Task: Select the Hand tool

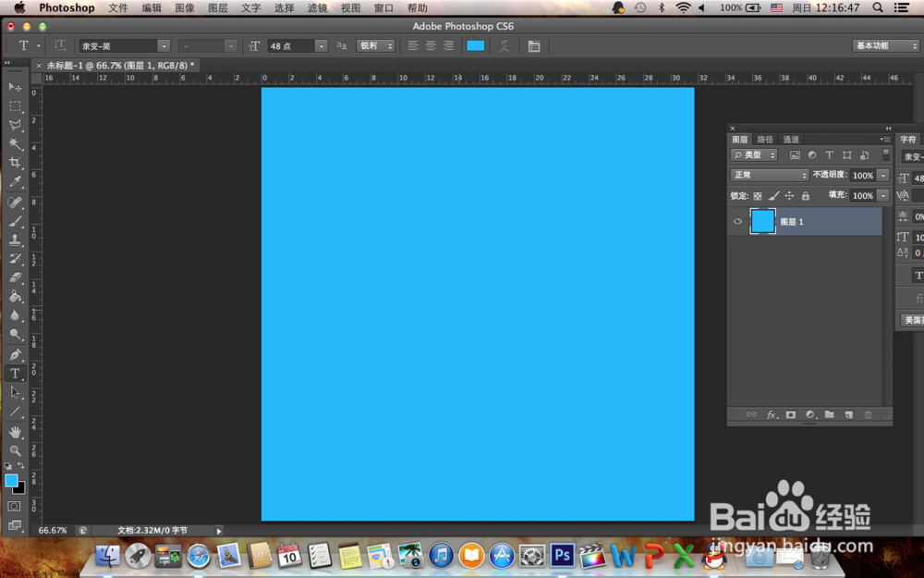Action: pos(16,432)
